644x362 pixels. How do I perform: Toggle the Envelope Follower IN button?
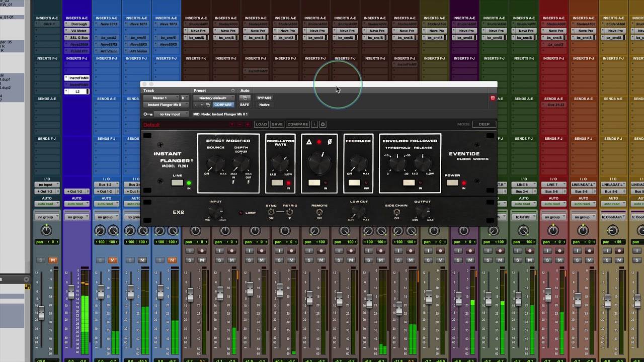point(409,183)
